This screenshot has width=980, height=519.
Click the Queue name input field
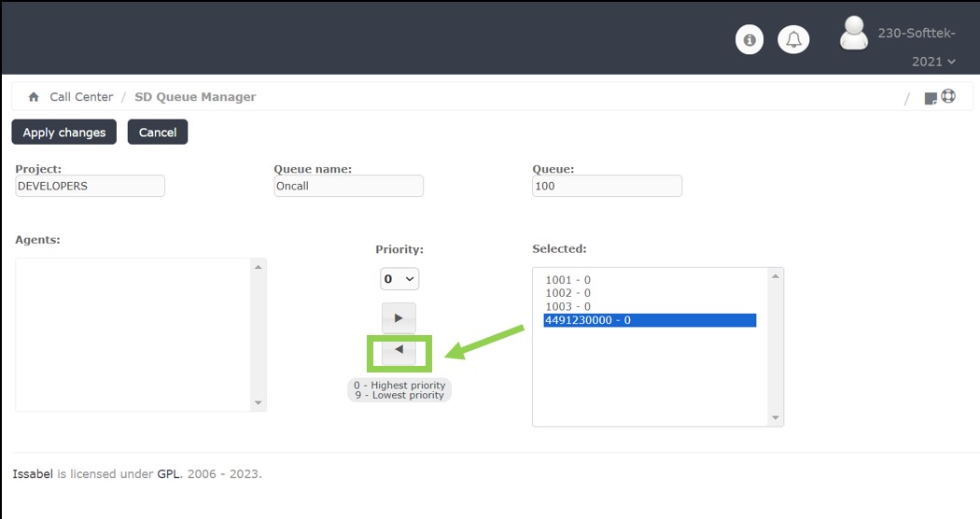coord(348,186)
